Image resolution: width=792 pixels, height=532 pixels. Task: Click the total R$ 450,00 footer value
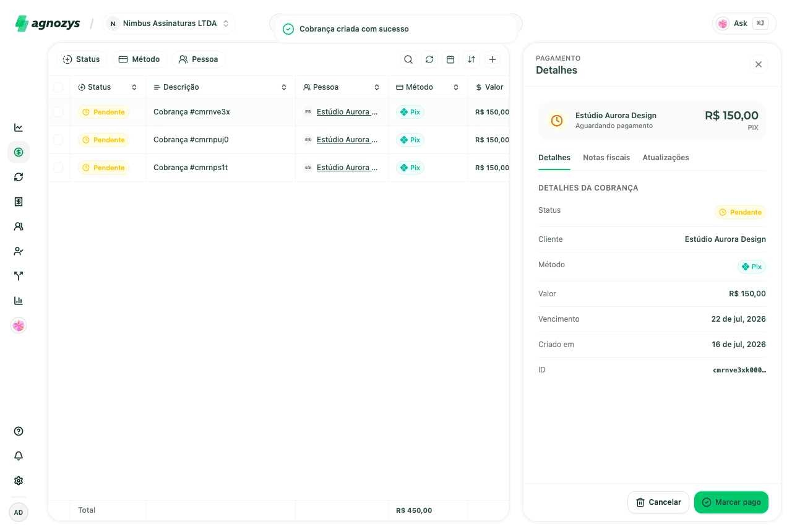click(x=414, y=510)
